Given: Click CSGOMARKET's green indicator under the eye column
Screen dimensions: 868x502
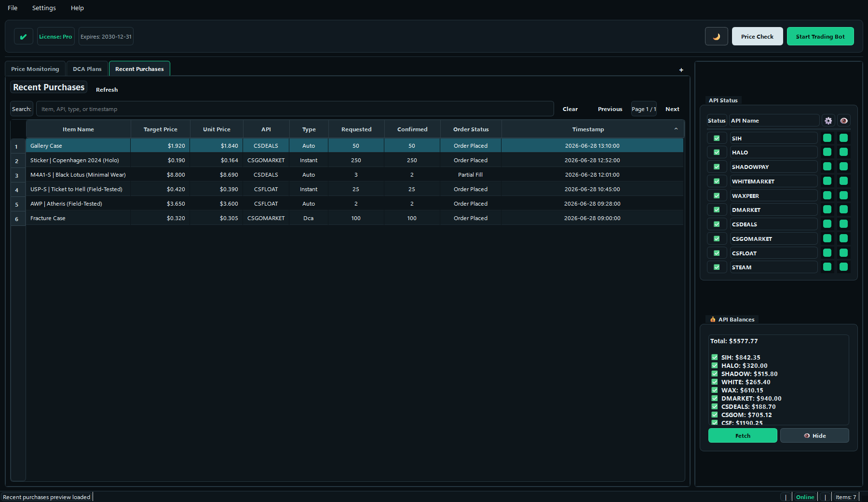Looking at the screenshot, I should [x=844, y=238].
